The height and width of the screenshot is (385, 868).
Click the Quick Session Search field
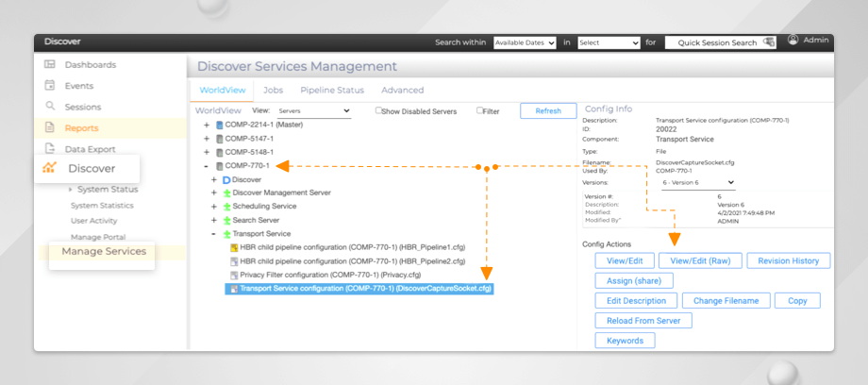(720, 42)
